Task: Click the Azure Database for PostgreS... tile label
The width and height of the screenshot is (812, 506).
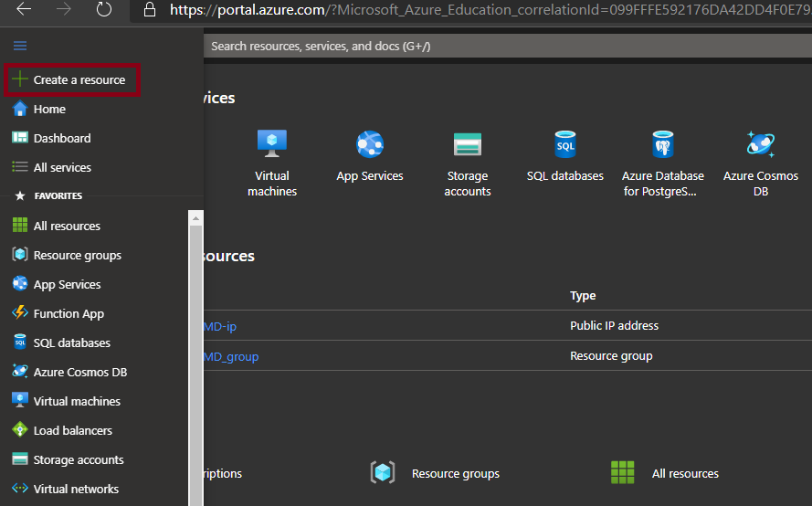Action: [x=663, y=184]
